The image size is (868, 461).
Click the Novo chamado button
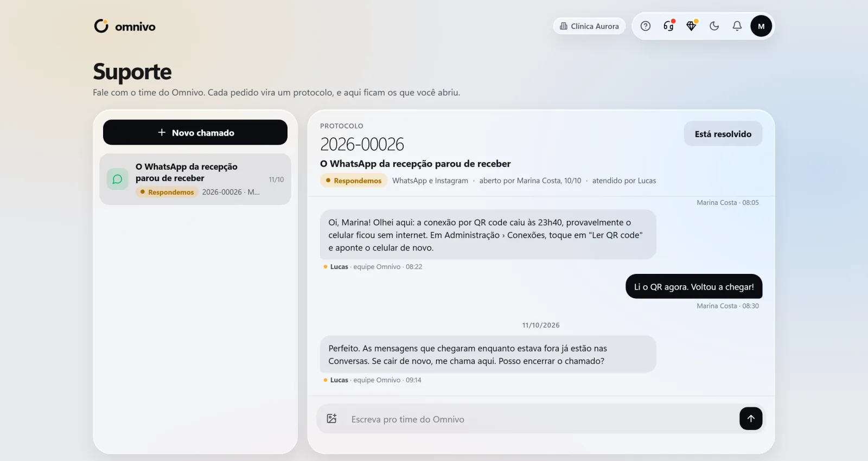(195, 132)
